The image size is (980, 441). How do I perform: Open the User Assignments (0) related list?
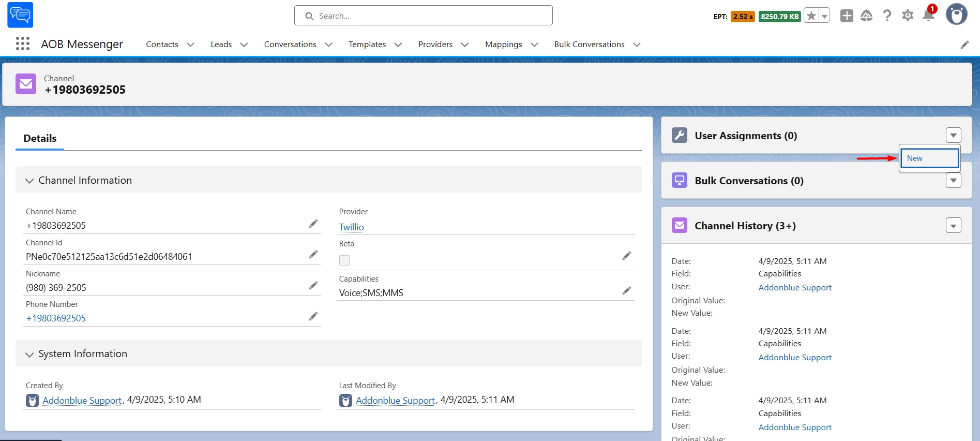click(746, 136)
